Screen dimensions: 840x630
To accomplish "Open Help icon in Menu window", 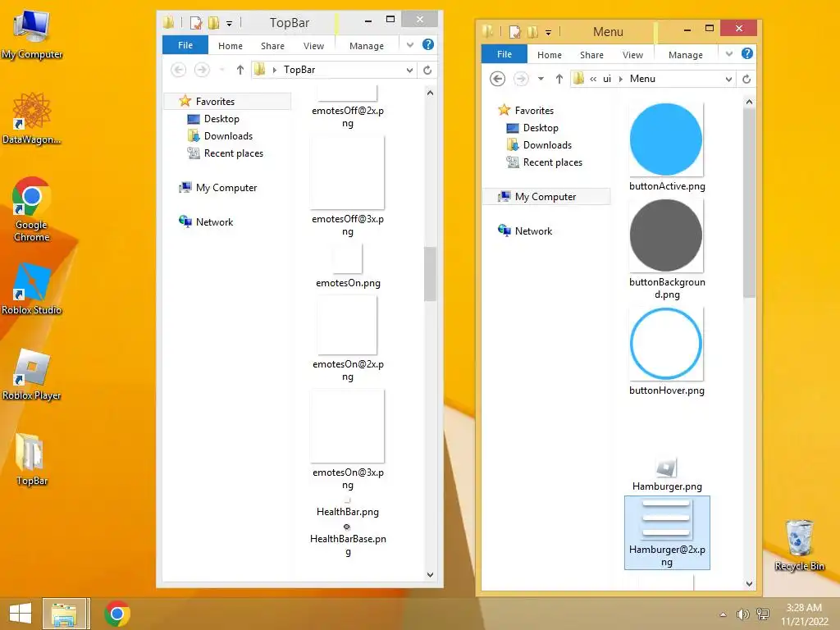I will click(747, 53).
